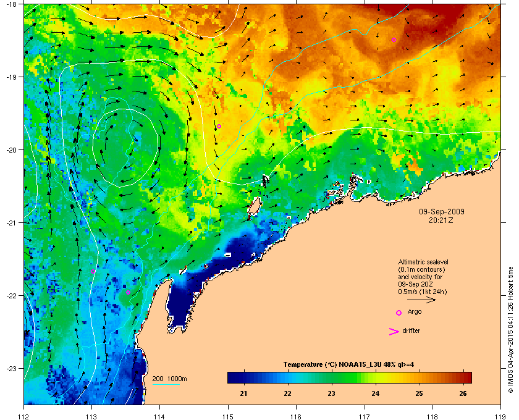
Task: Click the colorbar tick label 26
Action: click(x=463, y=393)
